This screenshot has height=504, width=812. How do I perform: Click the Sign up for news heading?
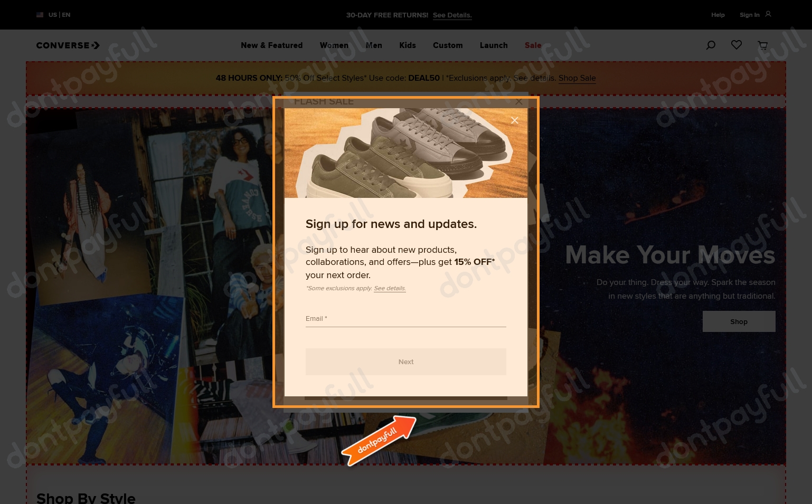391,224
